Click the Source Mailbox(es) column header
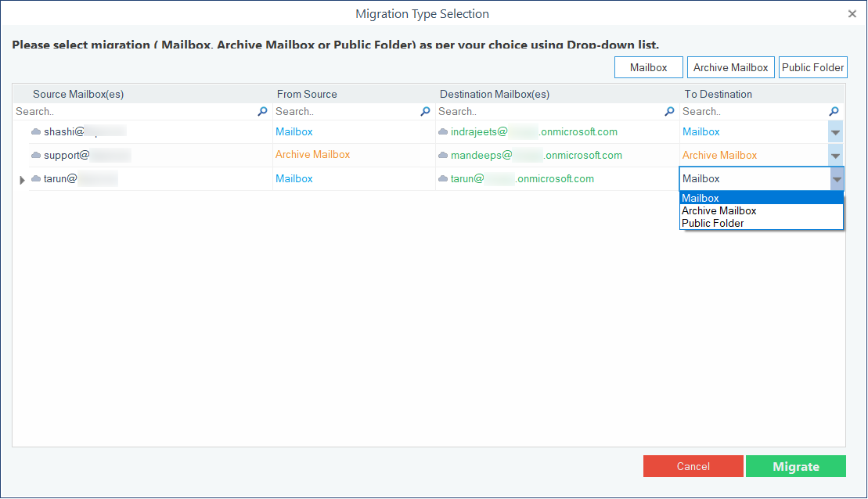Screen dimensions: 868x499 pyautogui.click(x=78, y=94)
